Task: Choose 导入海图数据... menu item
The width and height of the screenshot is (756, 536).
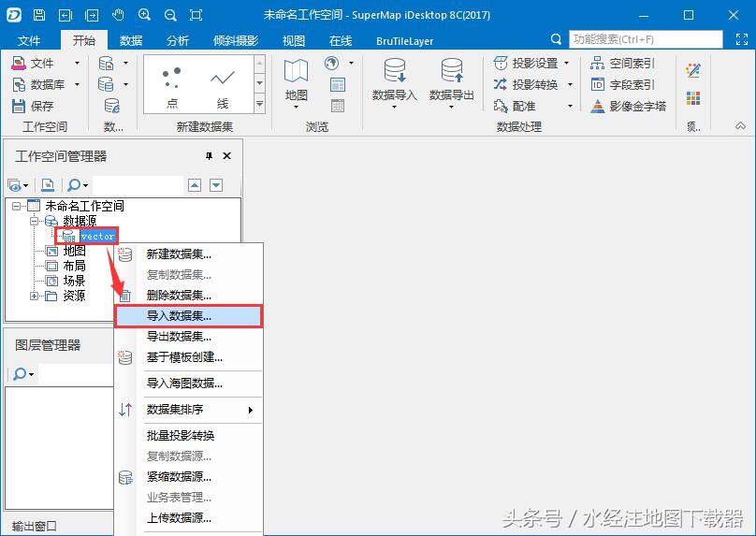Action: (189, 384)
